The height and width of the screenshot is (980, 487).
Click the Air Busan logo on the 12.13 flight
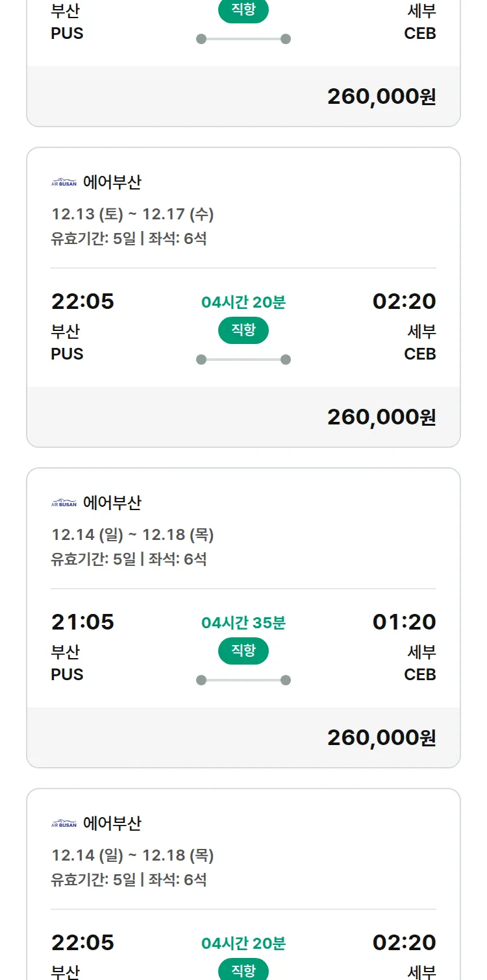(64, 182)
